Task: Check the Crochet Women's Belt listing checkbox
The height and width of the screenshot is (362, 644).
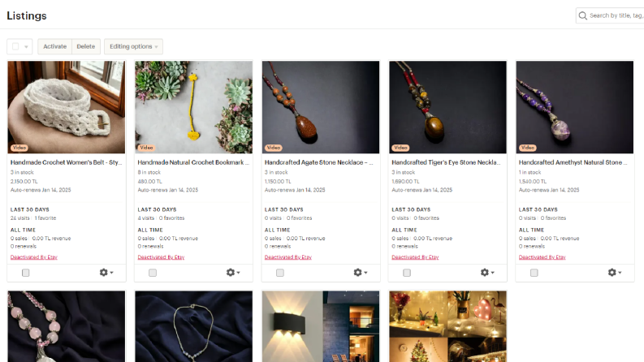Action: [x=25, y=273]
